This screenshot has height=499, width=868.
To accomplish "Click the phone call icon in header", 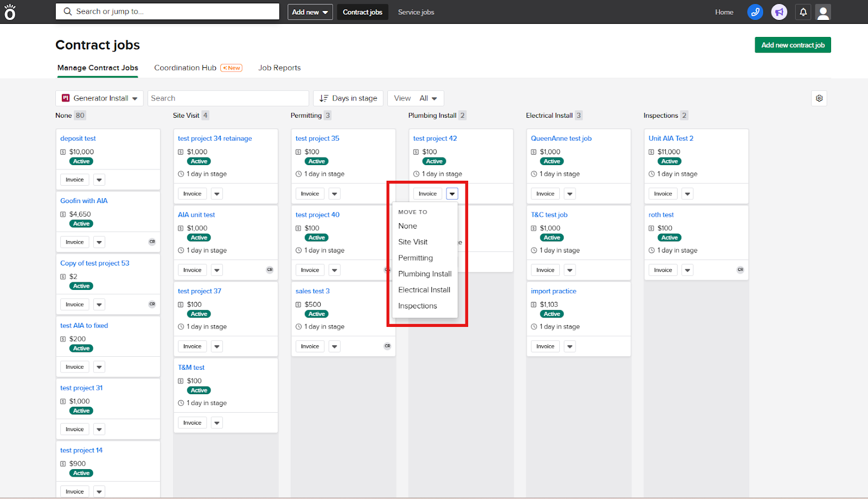I will (755, 12).
